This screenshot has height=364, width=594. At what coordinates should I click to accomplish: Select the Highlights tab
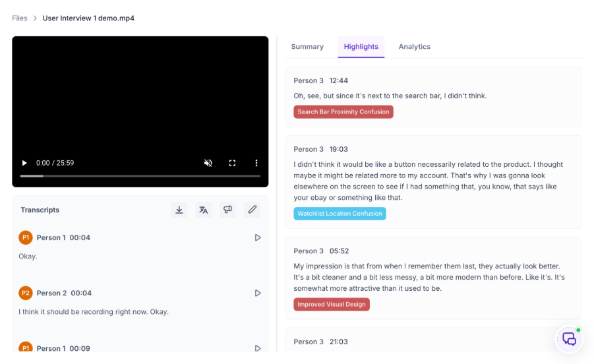[361, 47]
